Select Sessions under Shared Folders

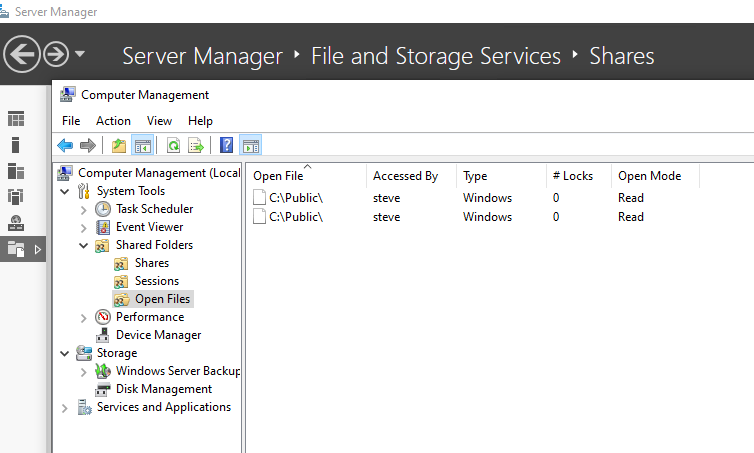156,281
